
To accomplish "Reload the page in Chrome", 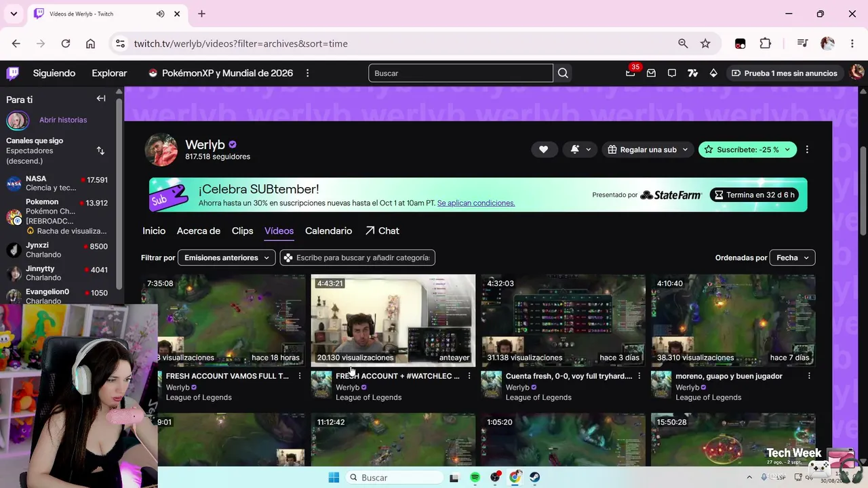I will coord(66,43).
